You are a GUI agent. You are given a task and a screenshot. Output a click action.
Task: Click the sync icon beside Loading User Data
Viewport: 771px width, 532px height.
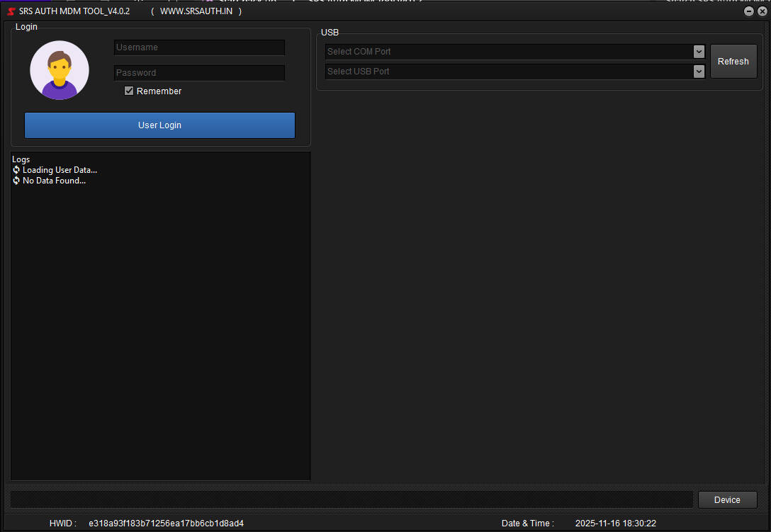coord(16,170)
